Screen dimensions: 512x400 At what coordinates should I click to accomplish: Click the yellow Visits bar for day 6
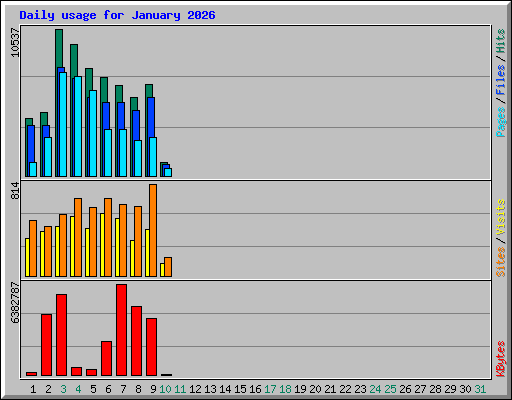[x=102, y=245]
